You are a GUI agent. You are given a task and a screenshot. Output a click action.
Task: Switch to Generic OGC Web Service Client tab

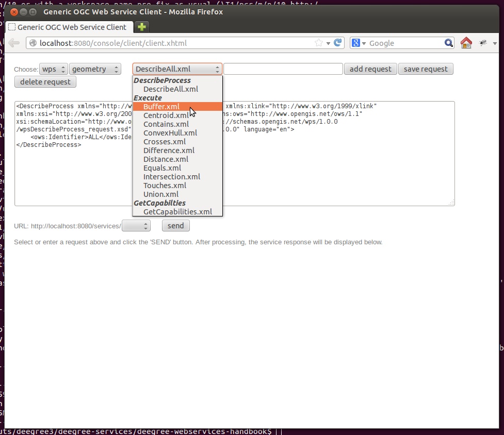point(70,27)
